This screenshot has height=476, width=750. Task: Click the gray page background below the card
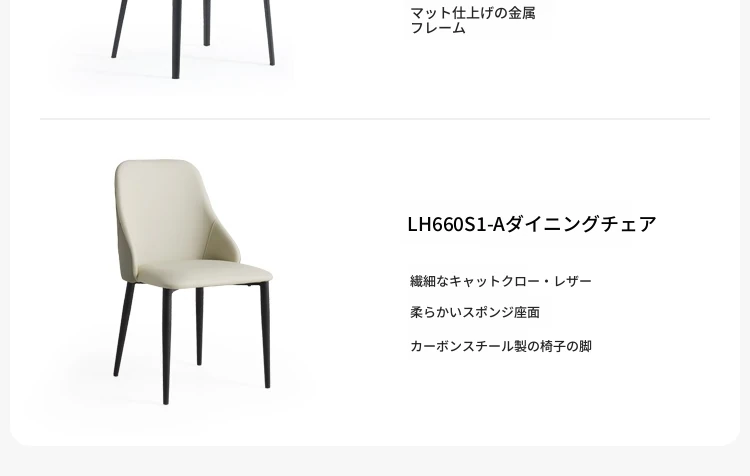[375, 462]
